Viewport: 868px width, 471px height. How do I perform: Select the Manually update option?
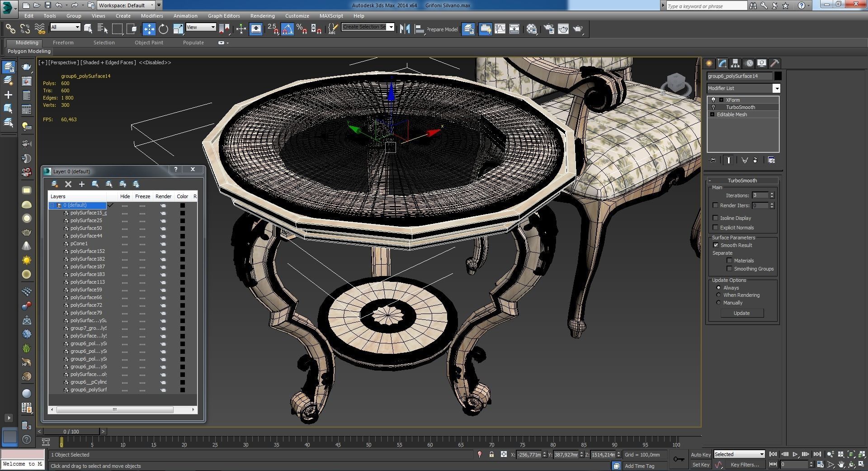click(x=718, y=303)
